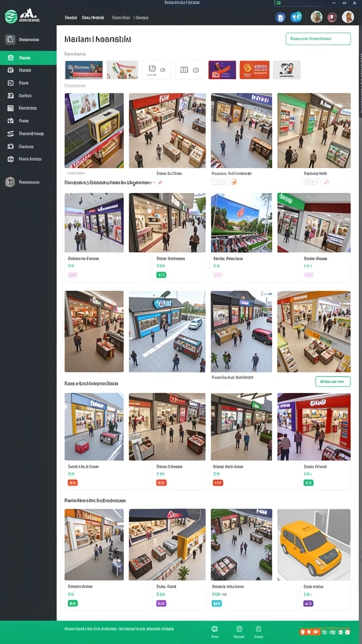This screenshot has height=644, width=362.
Task: Click the first circular icon in the green footer
Action: pos(214,629)
